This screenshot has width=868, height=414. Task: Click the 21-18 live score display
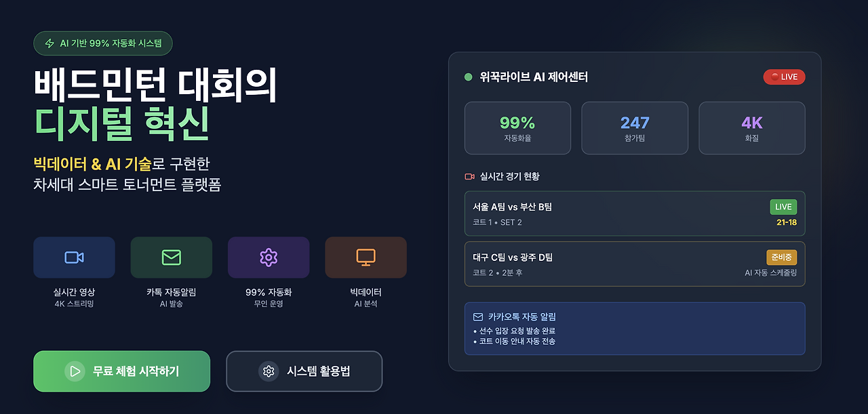coord(785,221)
